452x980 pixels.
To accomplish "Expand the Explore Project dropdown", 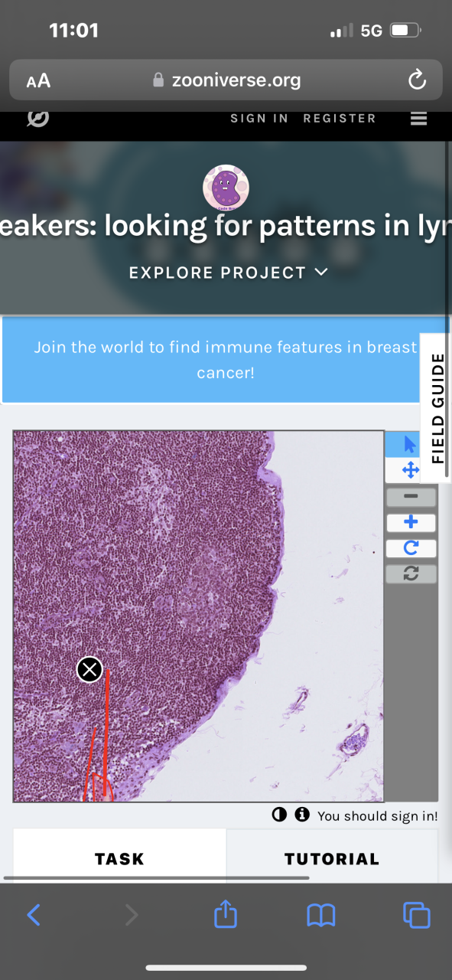I will pos(229,273).
